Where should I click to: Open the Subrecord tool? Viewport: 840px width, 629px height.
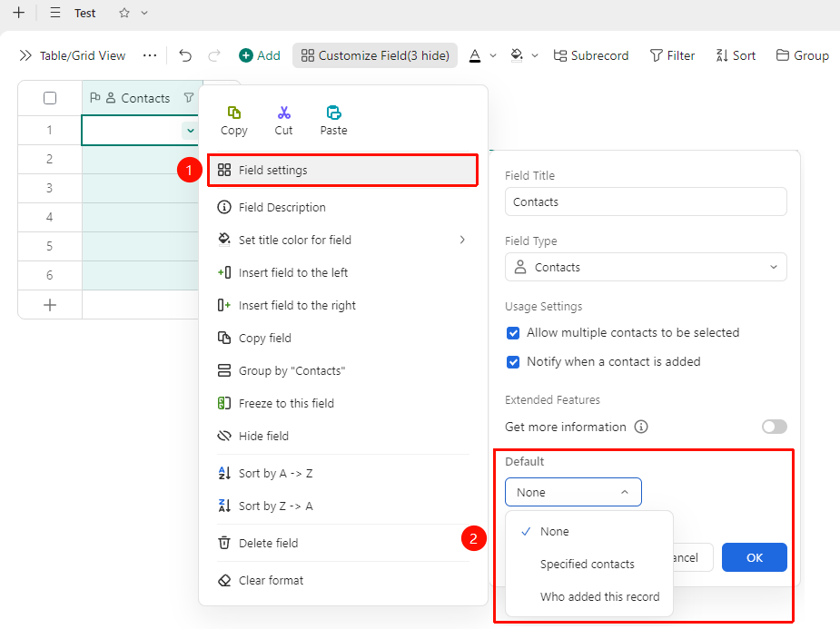coord(591,55)
